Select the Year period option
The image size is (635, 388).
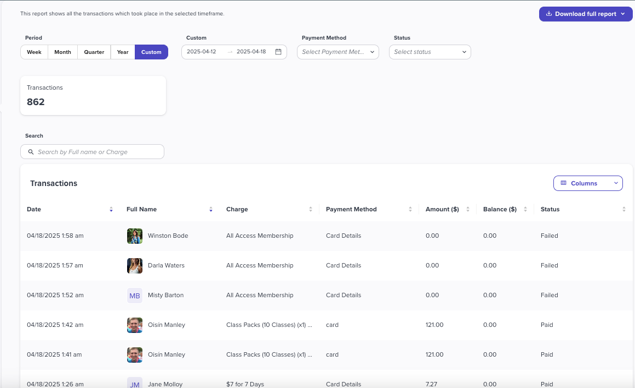(x=123, y=52)
